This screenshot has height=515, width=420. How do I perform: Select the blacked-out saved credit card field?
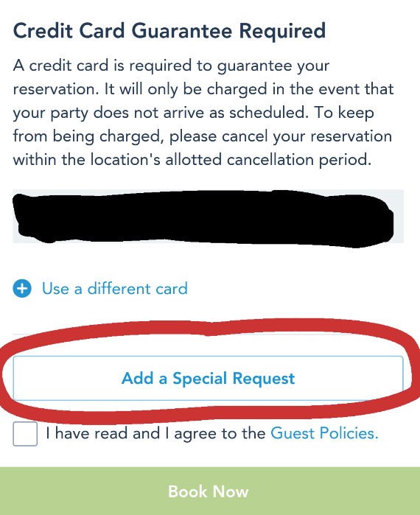tap(208, 217)
